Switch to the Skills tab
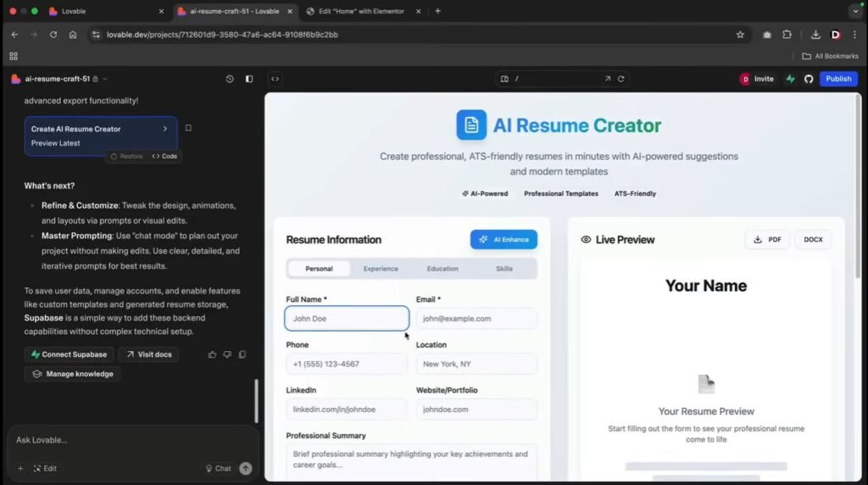The image size is (868, 485). [504, 269]
